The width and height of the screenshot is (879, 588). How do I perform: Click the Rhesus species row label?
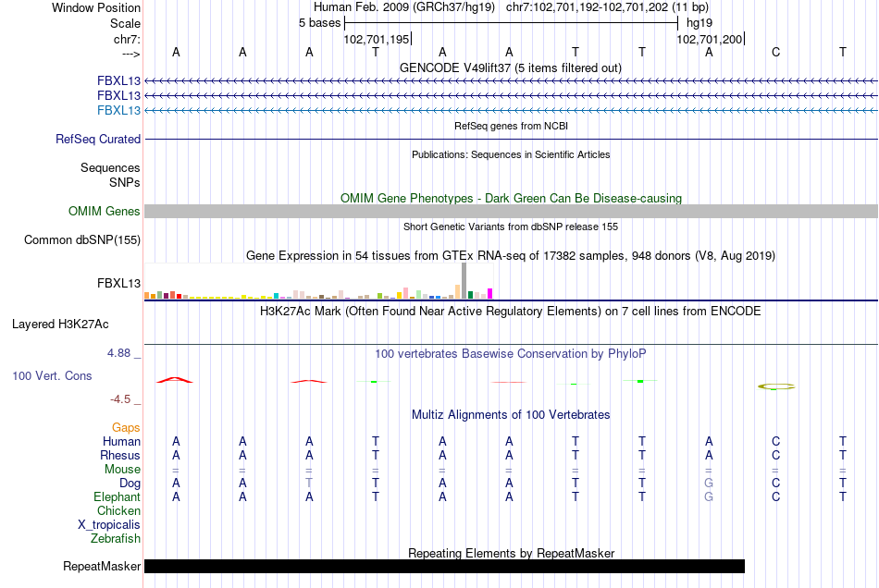(x=120, y=455)
